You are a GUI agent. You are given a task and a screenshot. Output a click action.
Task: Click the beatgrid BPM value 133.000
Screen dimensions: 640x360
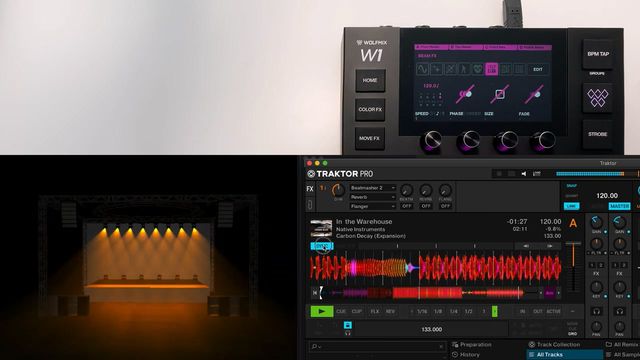[x=431, y=329]
